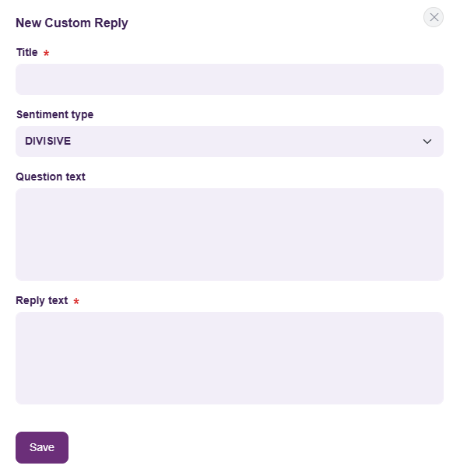Click into the Title input field
This screenshot has width=453, height=476.
click(230, 79)
